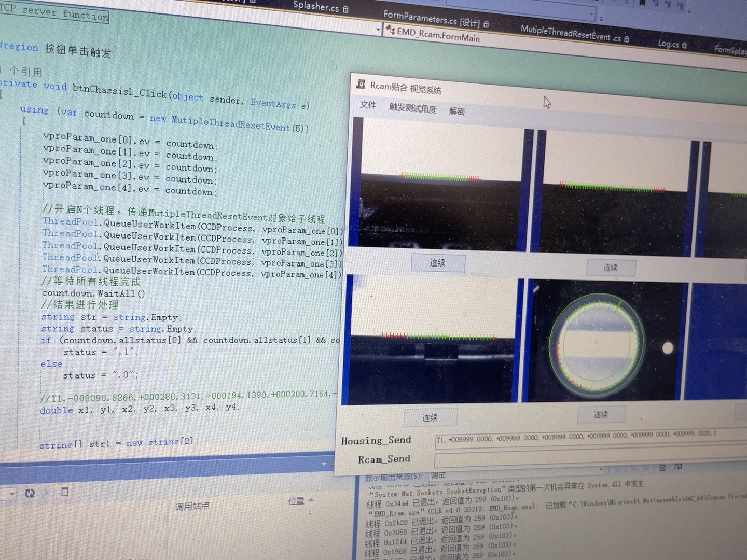Switch to the Splasher.cs tab
747x560 pixels.
point(320,7)
